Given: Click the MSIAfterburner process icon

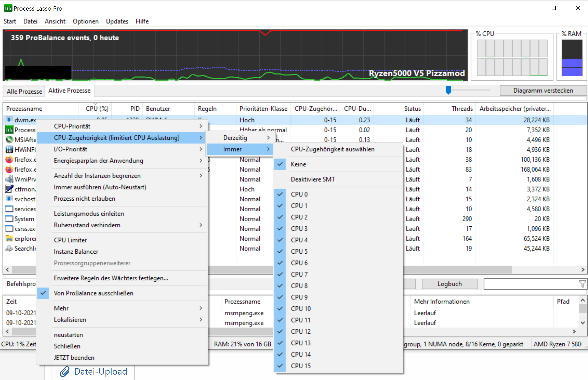Looking at the screenshot, I should (9, 140).
